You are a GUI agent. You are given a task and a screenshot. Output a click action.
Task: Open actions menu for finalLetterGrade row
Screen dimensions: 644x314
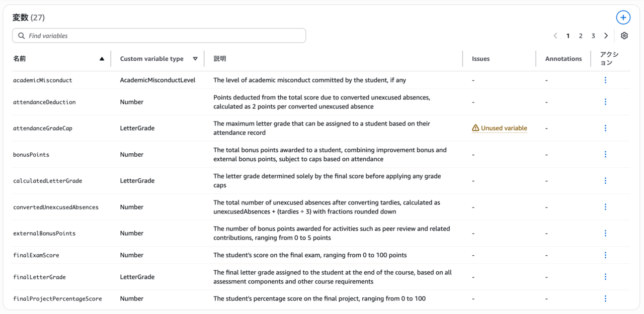(x=605, y=277)
